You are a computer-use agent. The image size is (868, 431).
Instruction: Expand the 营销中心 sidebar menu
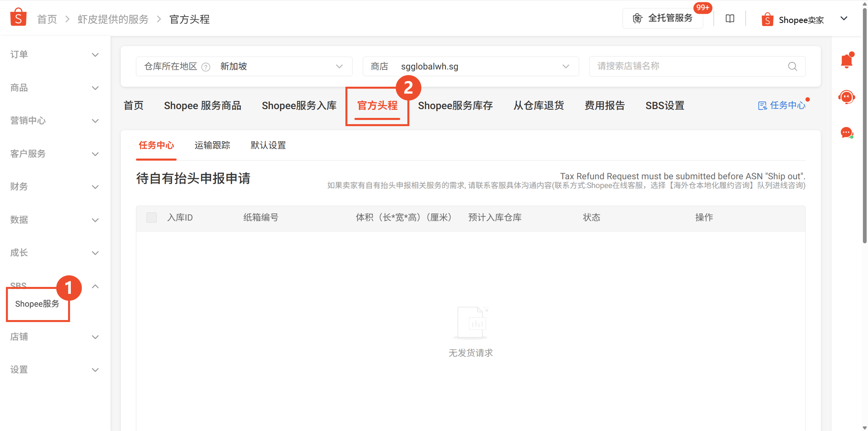click(x=55, y=121)
